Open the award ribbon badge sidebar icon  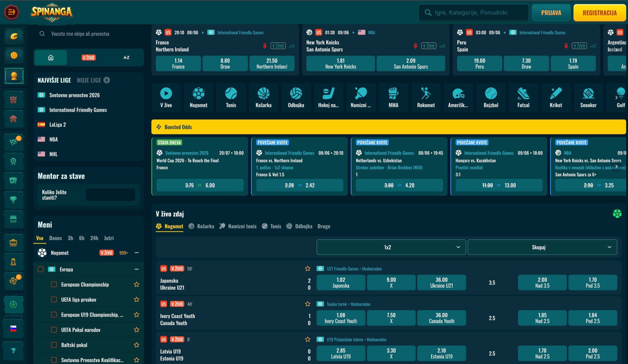click(x=13, y=161)
